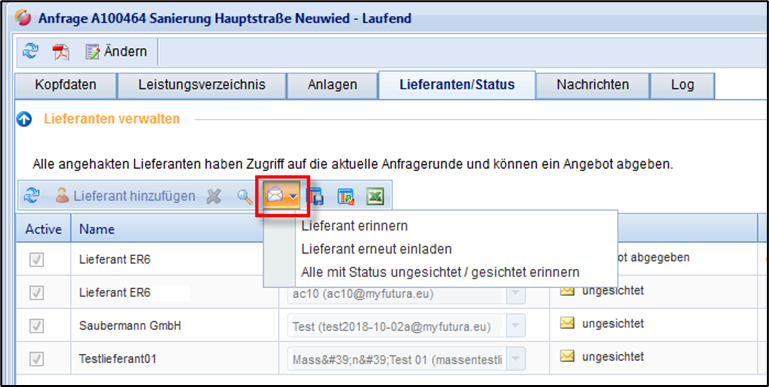Open the supplier search magnifier icon
Image resolution: width=769 pixels, height=387 pixels.
(245, 197)
